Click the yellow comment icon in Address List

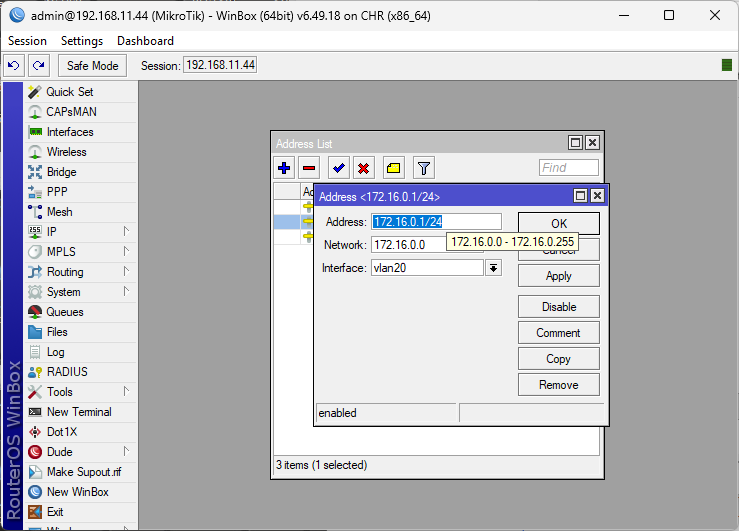click(394, 168)
